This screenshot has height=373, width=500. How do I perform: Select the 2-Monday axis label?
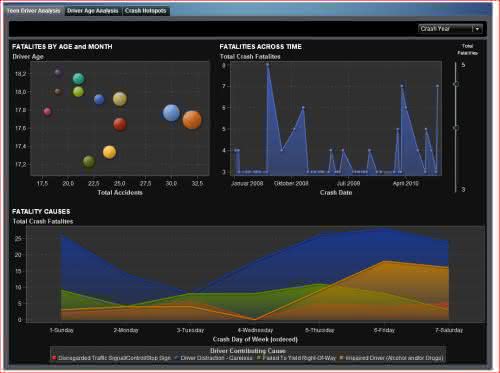pyautogui.click(x=126, y=330)
